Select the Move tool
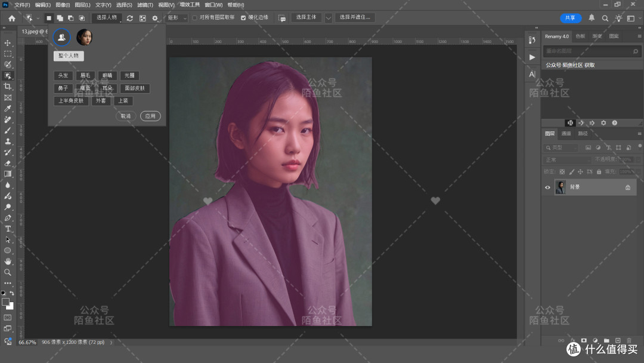The image size is (644, 363). click(x=7, y=43)
